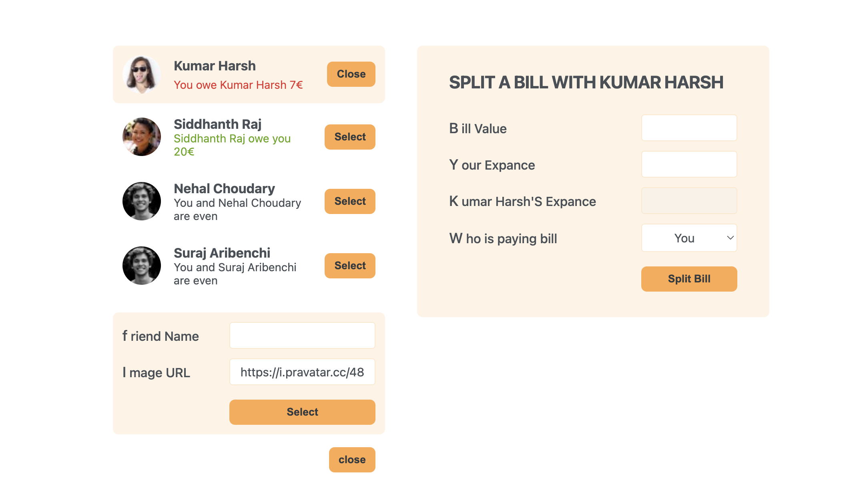Open the 'Who is paying bill' dropdown
The width and height of the screenshot is (851, 504).
point(689,238)
